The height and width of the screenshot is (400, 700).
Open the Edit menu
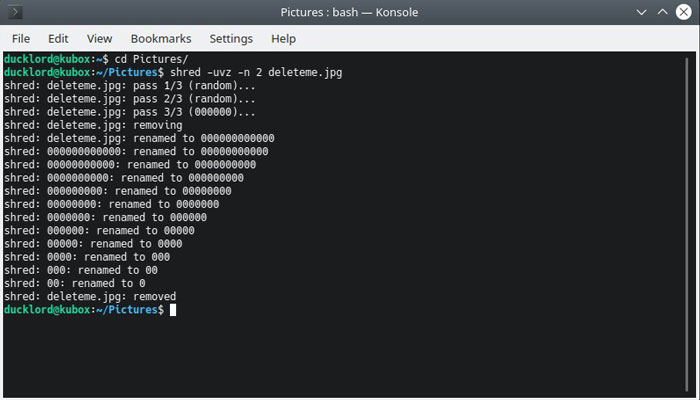click(58, 39)
